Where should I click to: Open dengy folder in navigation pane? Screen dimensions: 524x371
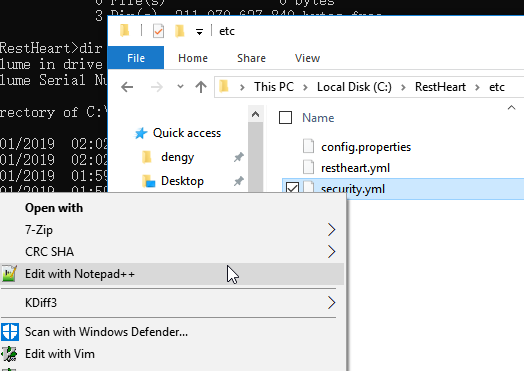pyautogui.click(x=177, y=157)
